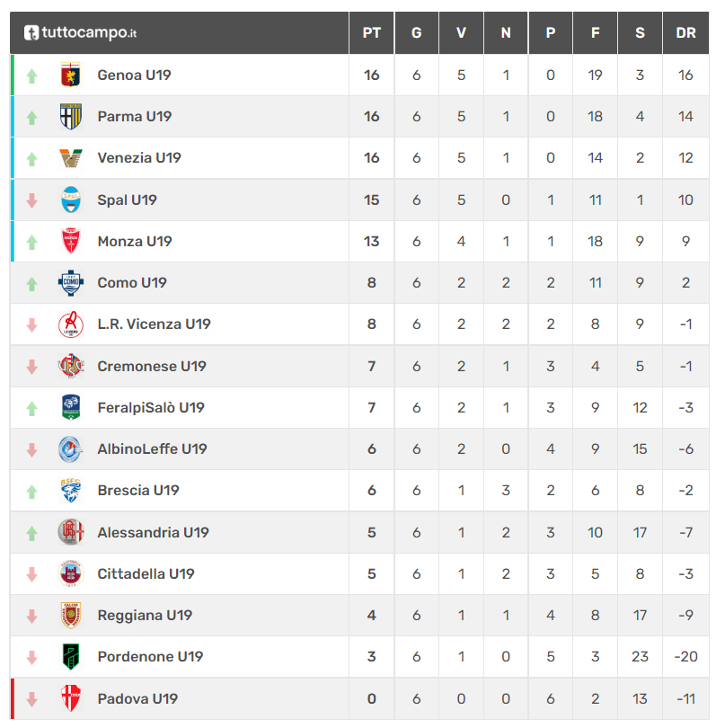Image resolution: width=725 pixels, height=728 pixels.
Task: Open the Cremonese U19 team page
Action: (x=152, y=366)
